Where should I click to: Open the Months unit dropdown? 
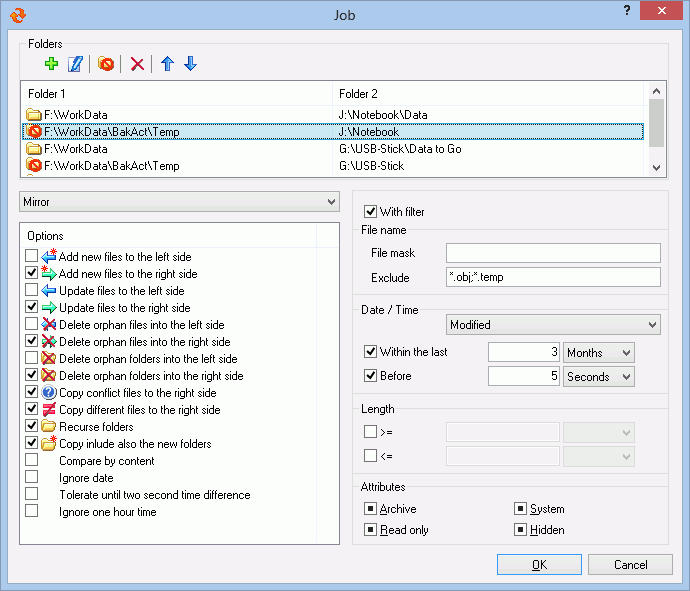click(598, 353)
